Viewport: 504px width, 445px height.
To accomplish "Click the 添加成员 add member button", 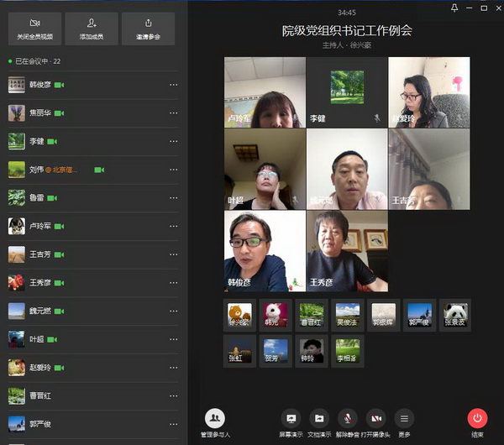I will [x=92, y=29].
